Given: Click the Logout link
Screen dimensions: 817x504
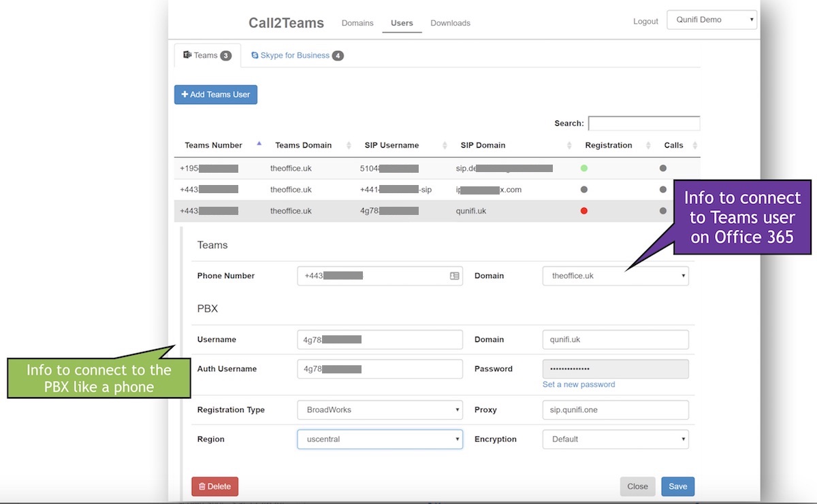Looking at the screenshot, I should (645, 22).
